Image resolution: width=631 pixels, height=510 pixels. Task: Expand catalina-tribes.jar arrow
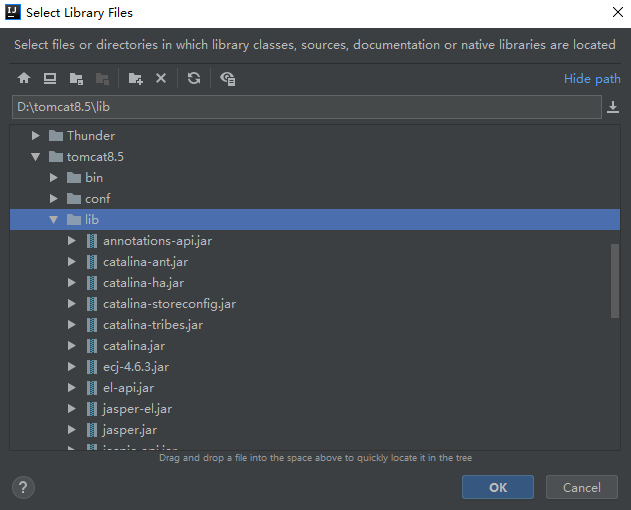[x=72, y=324]
